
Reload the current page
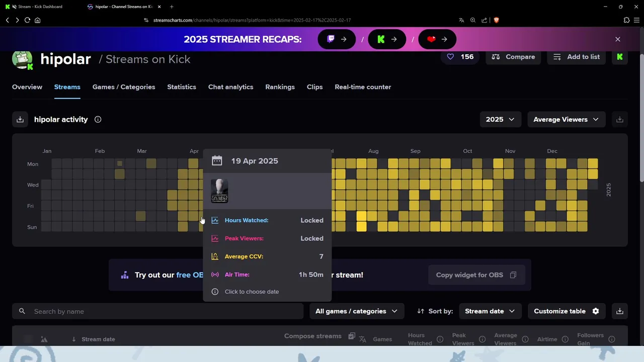tap(27, 20)
